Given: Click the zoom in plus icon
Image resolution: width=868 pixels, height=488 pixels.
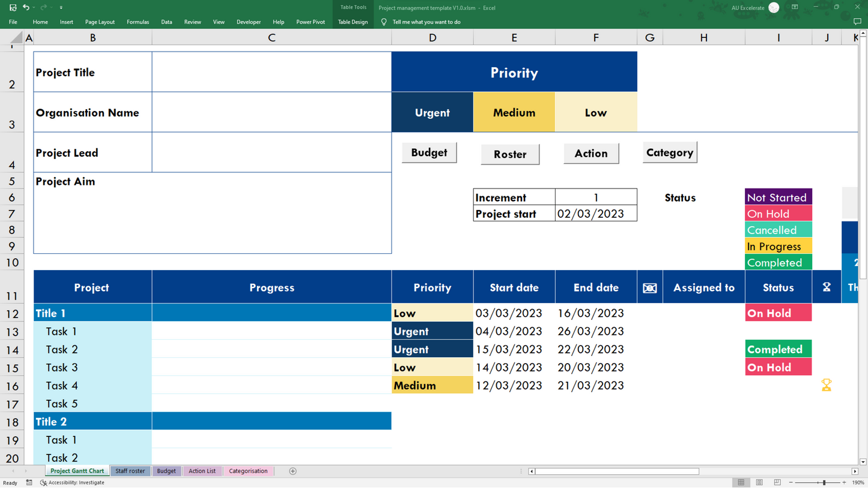Looking at the screenshot, I should 844,483.
